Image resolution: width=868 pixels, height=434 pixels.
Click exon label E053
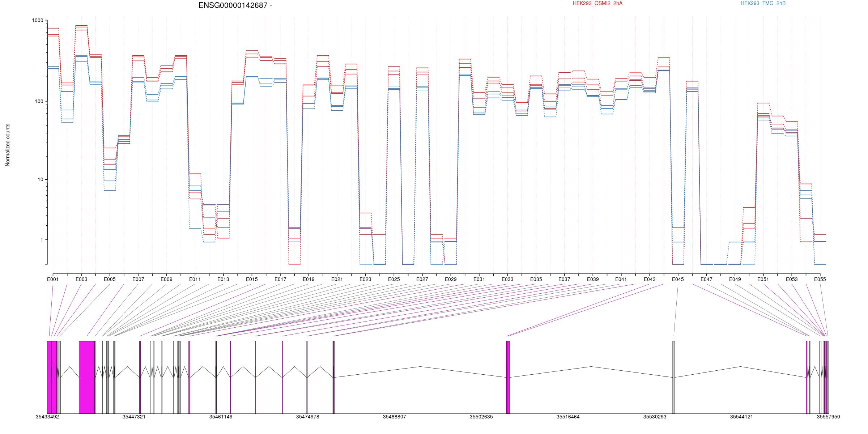click(x=792, y=279)
